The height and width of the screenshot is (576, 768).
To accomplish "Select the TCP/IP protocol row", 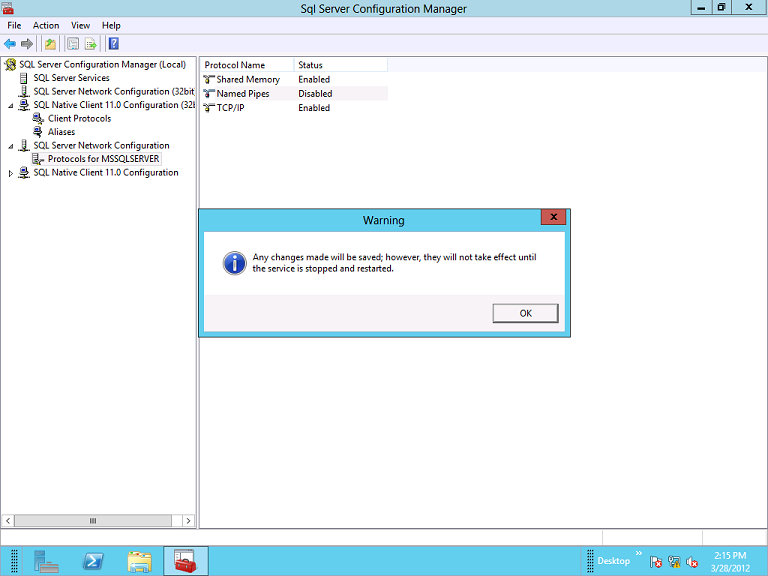I will pyautogui.click(x=294, y=107).
